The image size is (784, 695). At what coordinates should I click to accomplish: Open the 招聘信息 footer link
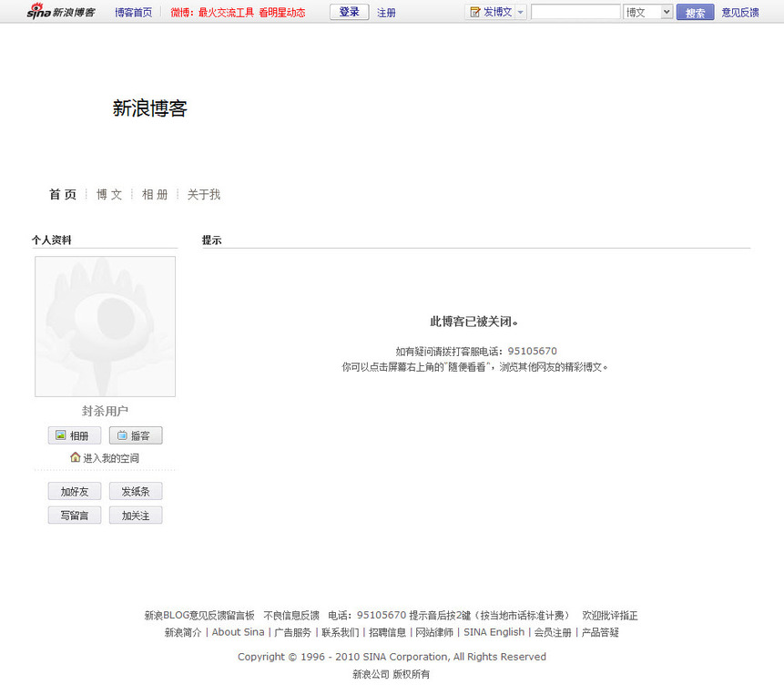tap(388, 632)
